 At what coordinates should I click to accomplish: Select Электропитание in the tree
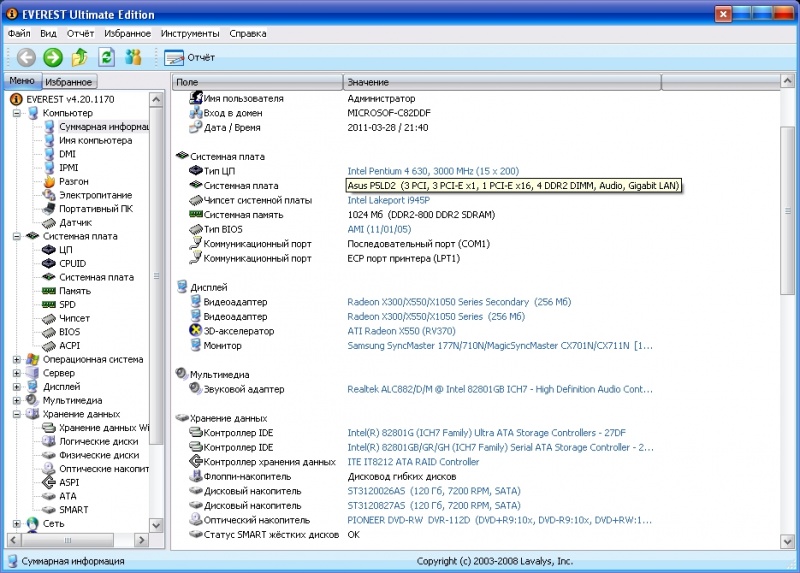pyautogui.click(x=94, y=195)
